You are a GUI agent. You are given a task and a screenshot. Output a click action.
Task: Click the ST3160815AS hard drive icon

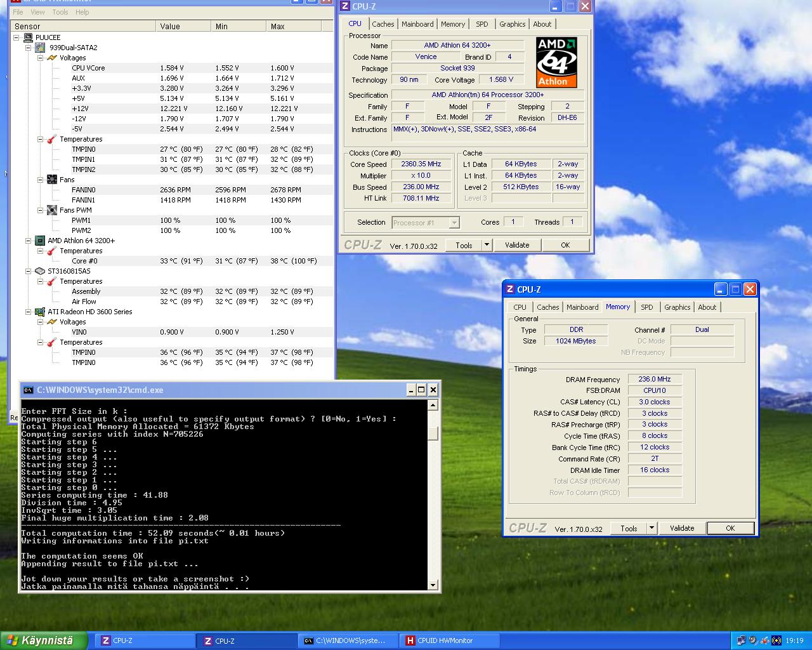pos(40,271)
